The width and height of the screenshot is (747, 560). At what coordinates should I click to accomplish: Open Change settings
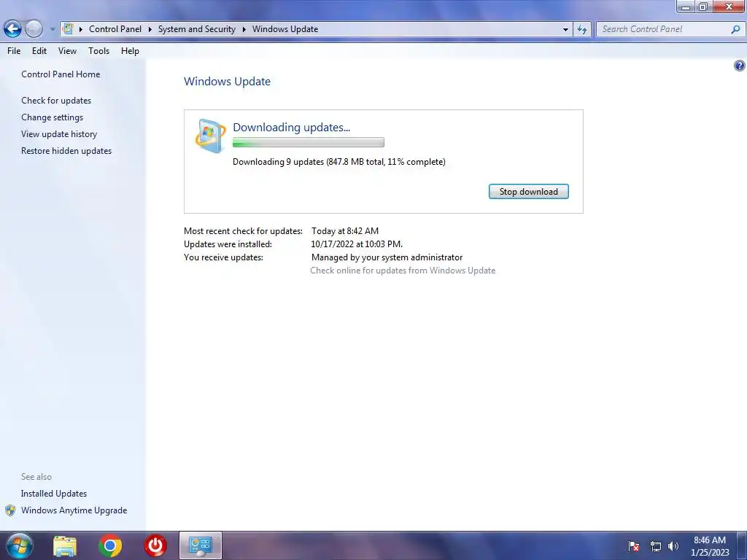click(52, 117)
